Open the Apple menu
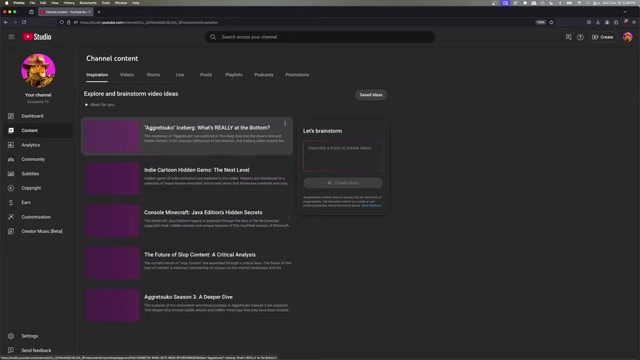The width and height of the screenshot is (640, 360). click(x=6, y=3)
